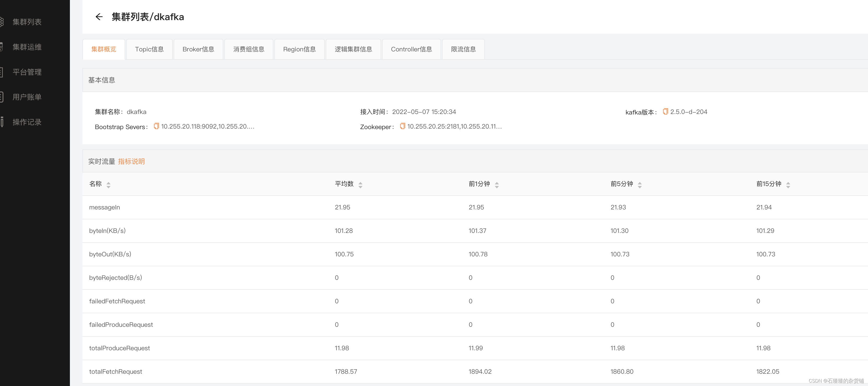Image resolution: width=868 pixels, height=386 pixels.
Task: Sort by 平均数 column arrows
Action: click(x=360, y=185)
